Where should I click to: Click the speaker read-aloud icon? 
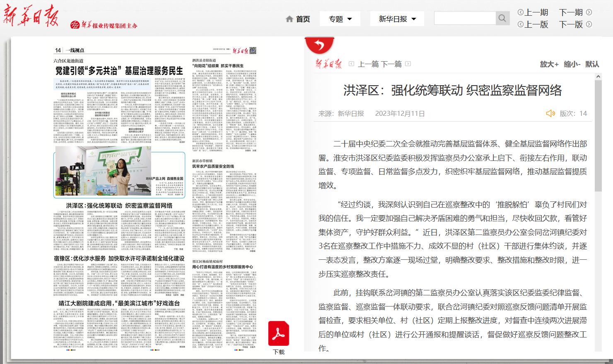pyautogui.click(x=550, y=113)
